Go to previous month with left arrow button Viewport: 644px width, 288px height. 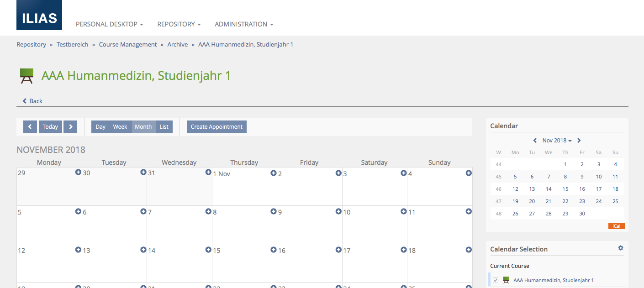[30, 127]
